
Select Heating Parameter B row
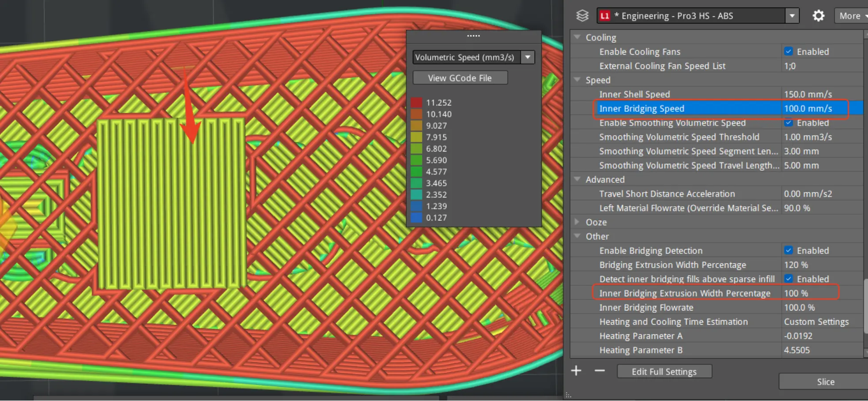pyautogui.click(x=717, y=350)
